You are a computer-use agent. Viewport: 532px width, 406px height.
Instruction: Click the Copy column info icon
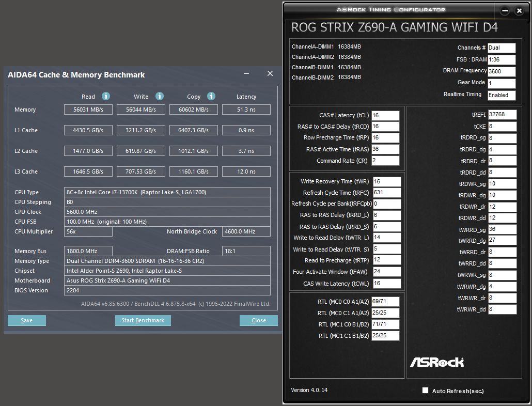point(211,96)
